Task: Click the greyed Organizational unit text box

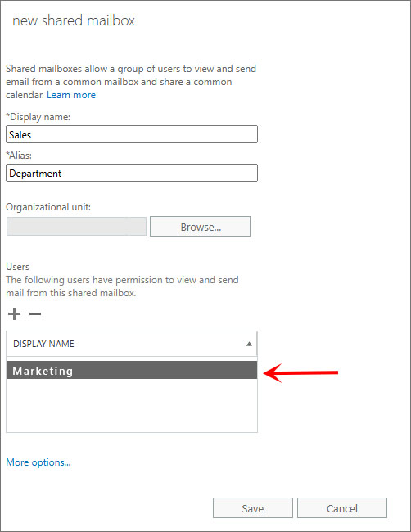Action: click(77, 227)
